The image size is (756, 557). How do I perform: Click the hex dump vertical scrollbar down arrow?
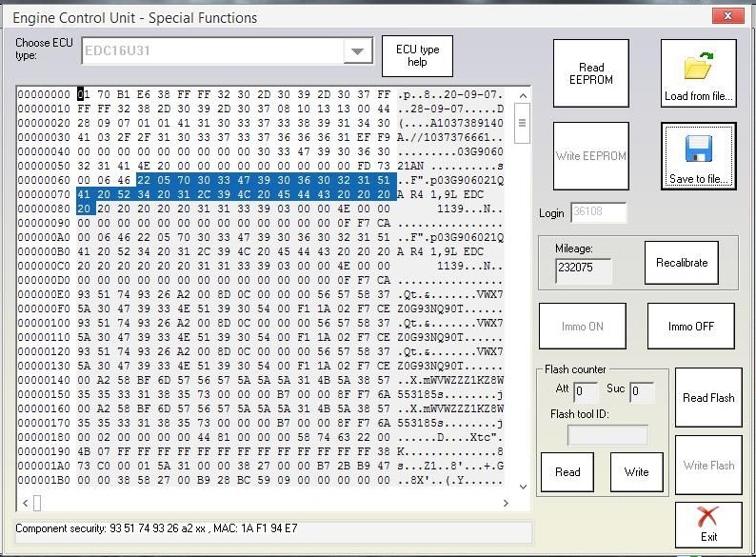(522, 487)
